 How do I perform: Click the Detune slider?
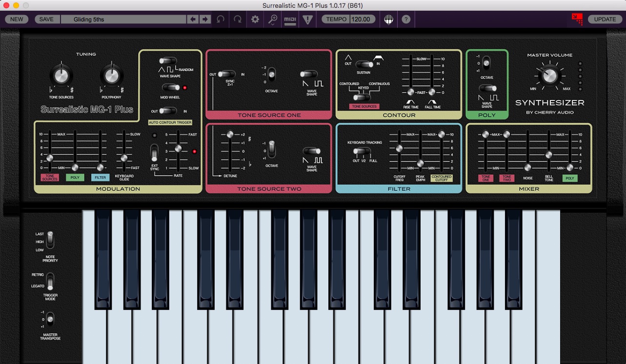[229, 134]
